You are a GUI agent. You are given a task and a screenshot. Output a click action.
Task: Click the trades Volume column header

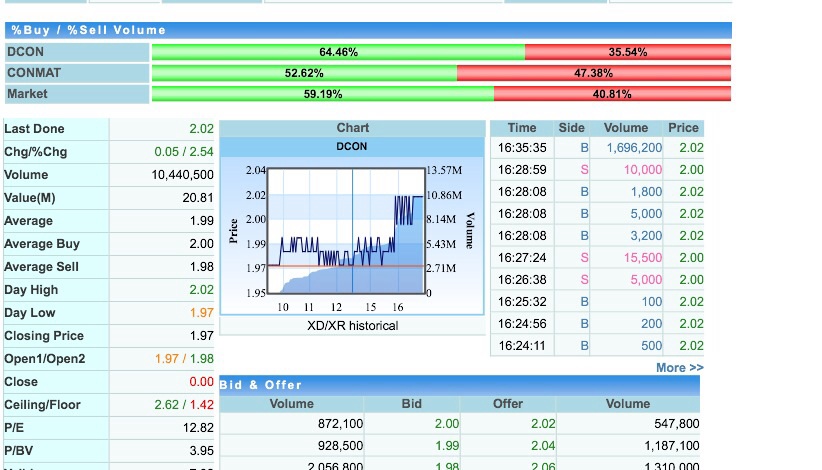(626, 128)
